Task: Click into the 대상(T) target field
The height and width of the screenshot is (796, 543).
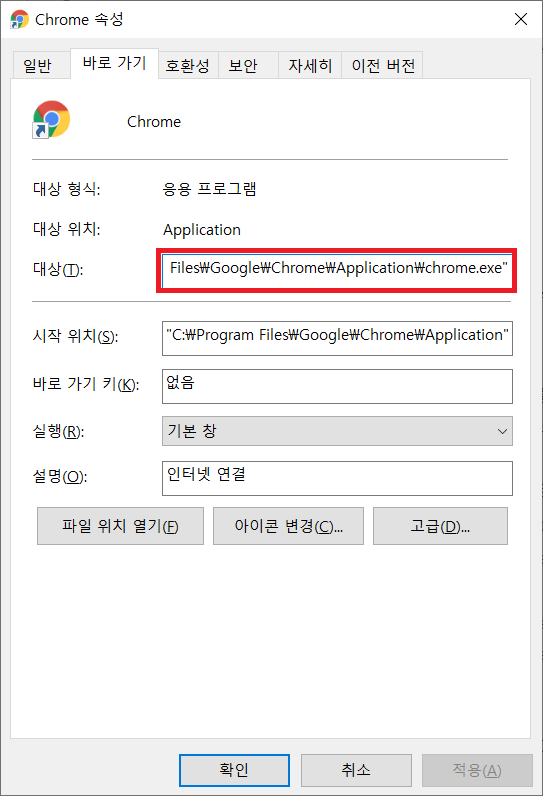Action: coord(337,270)
